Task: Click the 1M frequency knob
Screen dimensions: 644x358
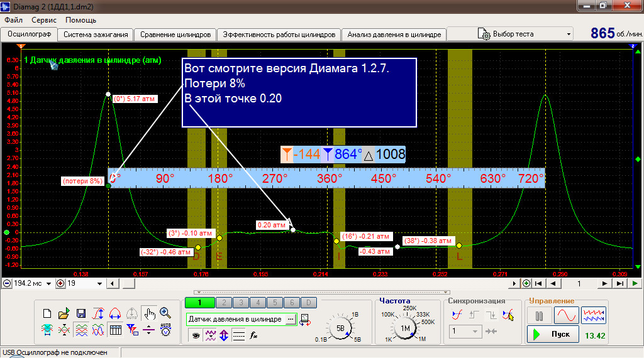Action: [x=405, y=328]
